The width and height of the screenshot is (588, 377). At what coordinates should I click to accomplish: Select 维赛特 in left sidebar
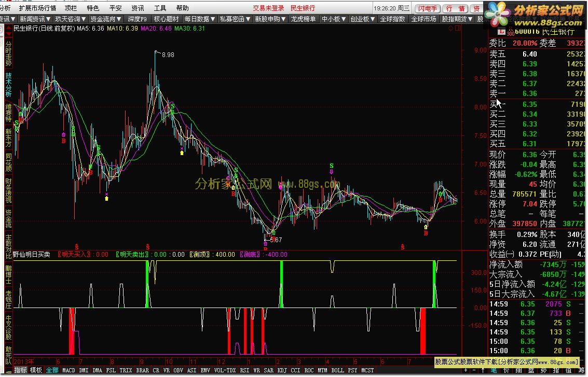point(8,113)
